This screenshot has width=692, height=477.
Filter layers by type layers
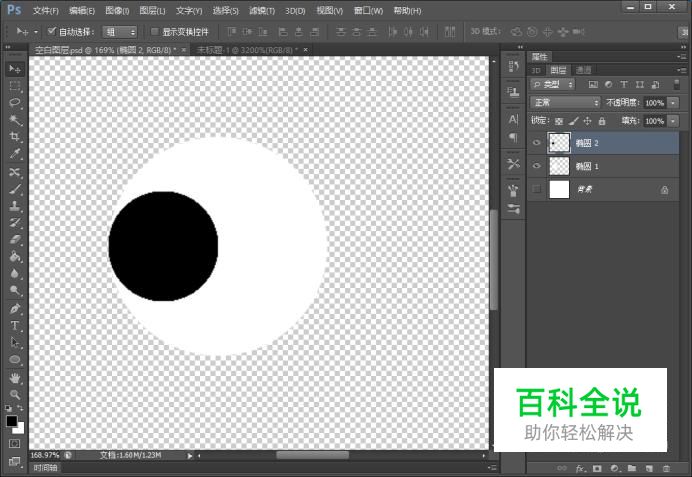624,84
